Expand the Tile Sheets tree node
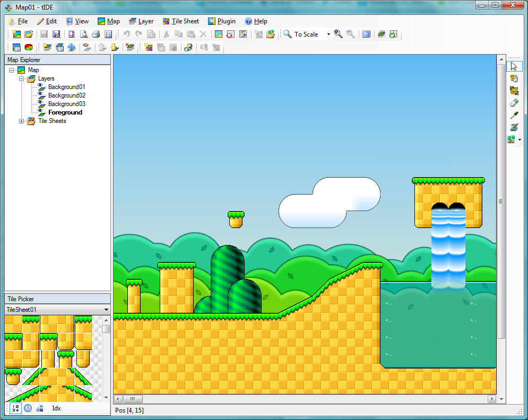The image size is (528, 420). [22, 121]
